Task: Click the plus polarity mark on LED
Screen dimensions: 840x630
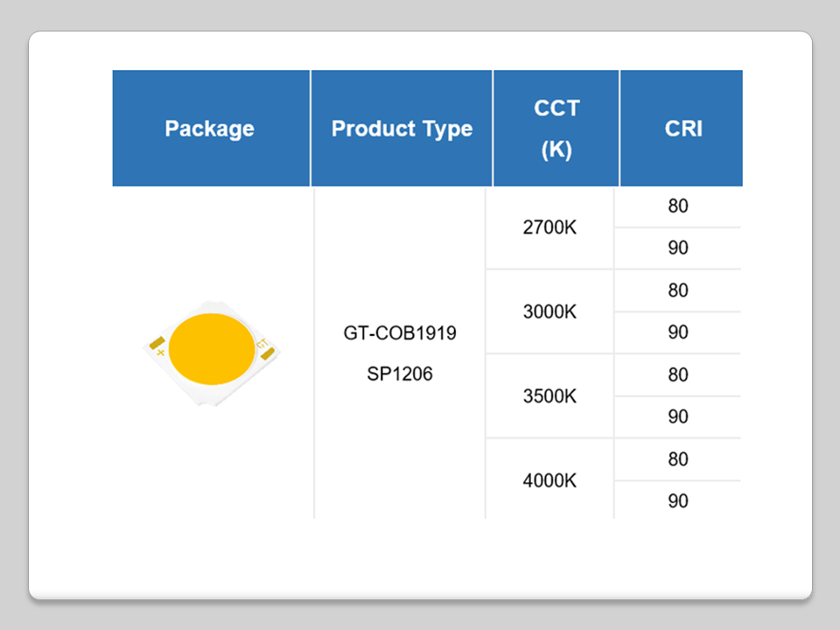Action: click(x=160, y=352)
